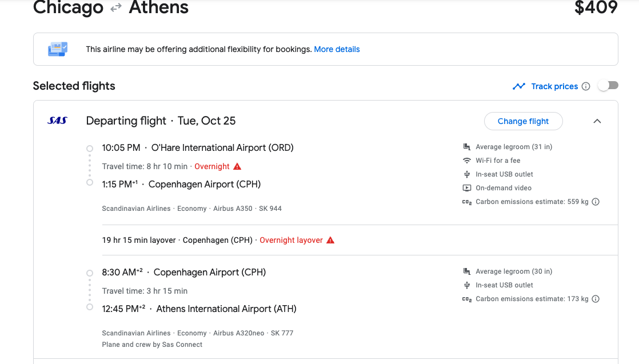Open the More details link
This screenshot has width=639, height=364.
tap(337, 49)
